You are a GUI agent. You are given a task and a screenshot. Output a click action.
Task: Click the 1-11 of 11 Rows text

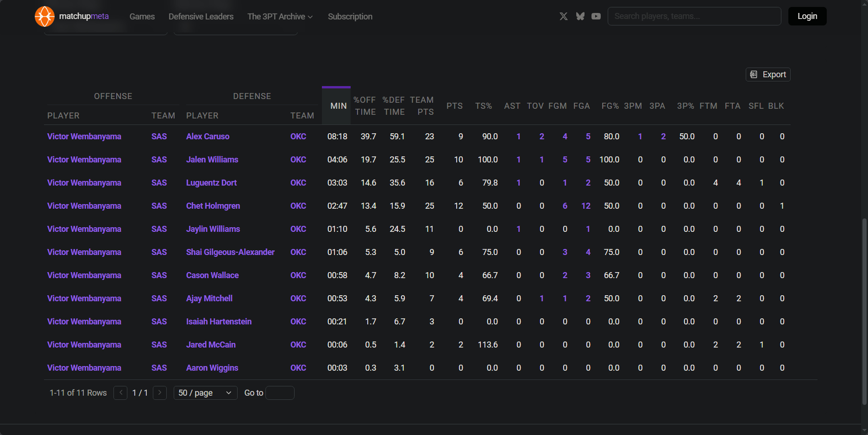point(78,393)
